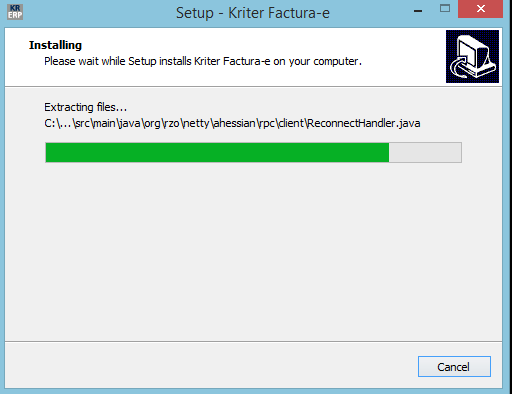Click the 'Setup - Kriter Factura-e' window title
The image size is (512, 394).
(253, 13)
